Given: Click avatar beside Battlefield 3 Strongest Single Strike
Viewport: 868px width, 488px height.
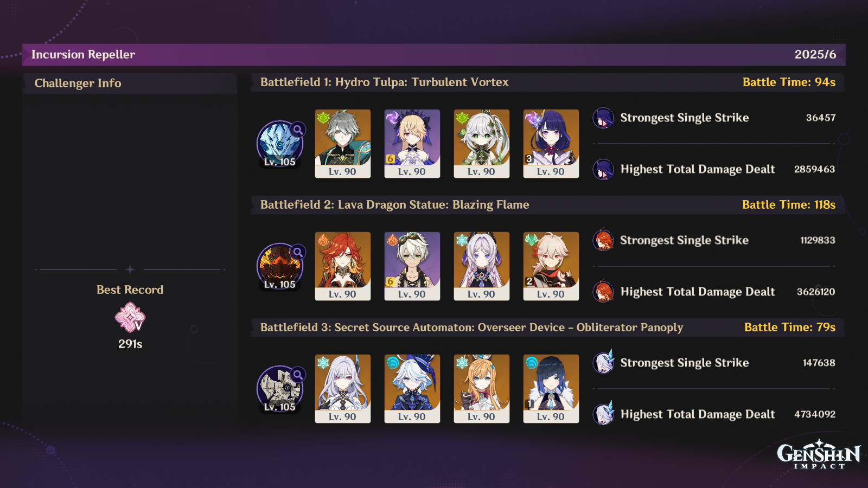Looking at the screenshot, I should pyautogui.click(x=603, y=362).
